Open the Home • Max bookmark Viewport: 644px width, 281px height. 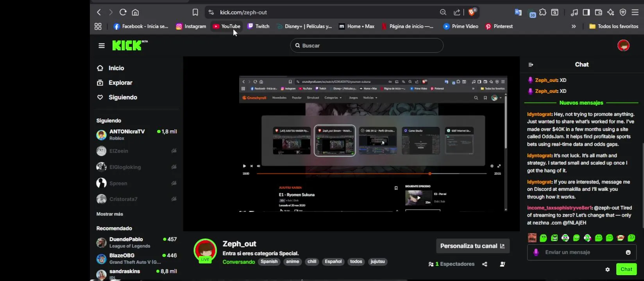click(x=356, y=27)
